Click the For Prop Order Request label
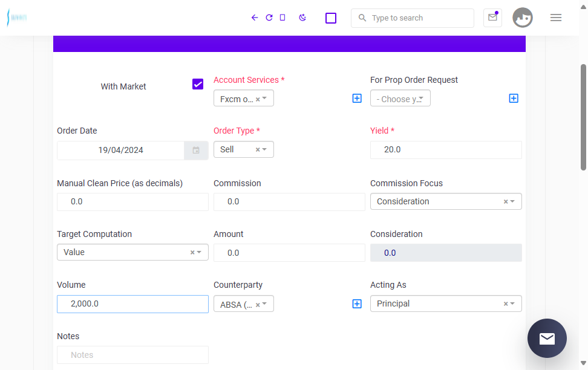 [x=414, y=80]
